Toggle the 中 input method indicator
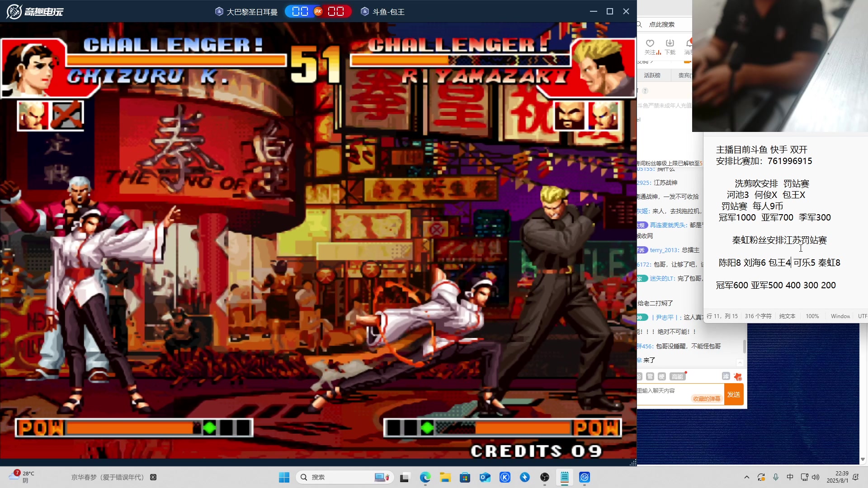The width and height of the screenshot is (868, 488). pyautogui.click(x=790, y=477)
